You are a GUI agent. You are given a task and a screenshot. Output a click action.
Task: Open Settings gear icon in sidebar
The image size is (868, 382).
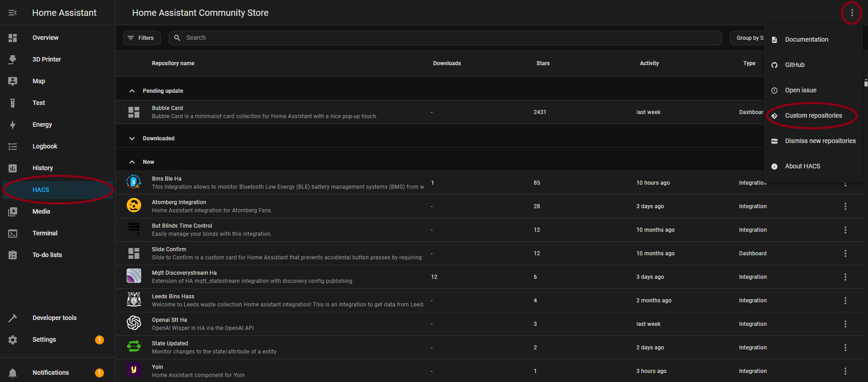point(13,340)
